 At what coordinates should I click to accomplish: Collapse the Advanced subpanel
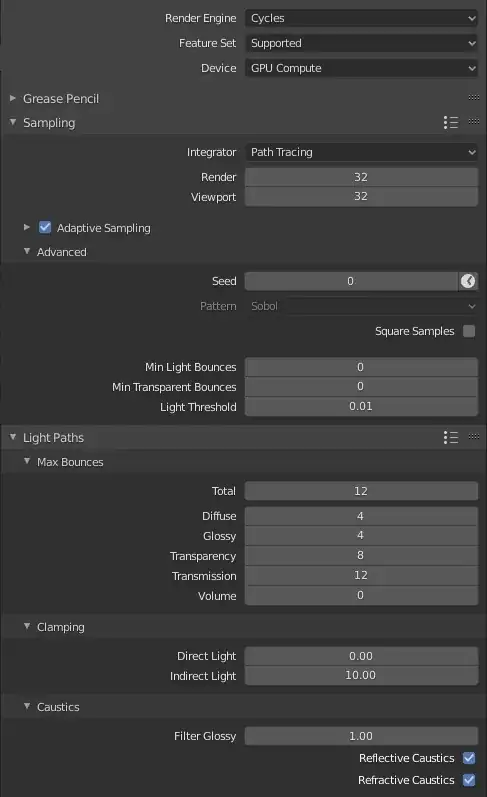27,251
